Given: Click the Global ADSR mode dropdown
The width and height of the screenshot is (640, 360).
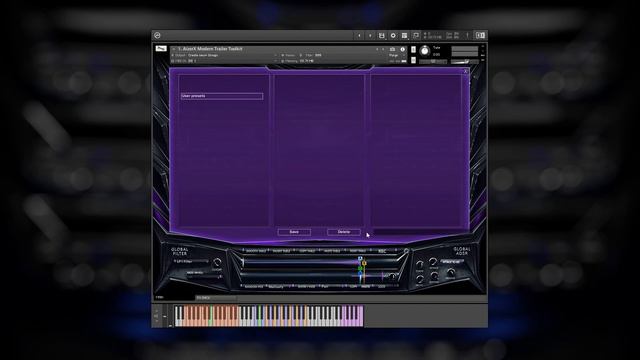Looking at the screenshot, I should (451, 262).
